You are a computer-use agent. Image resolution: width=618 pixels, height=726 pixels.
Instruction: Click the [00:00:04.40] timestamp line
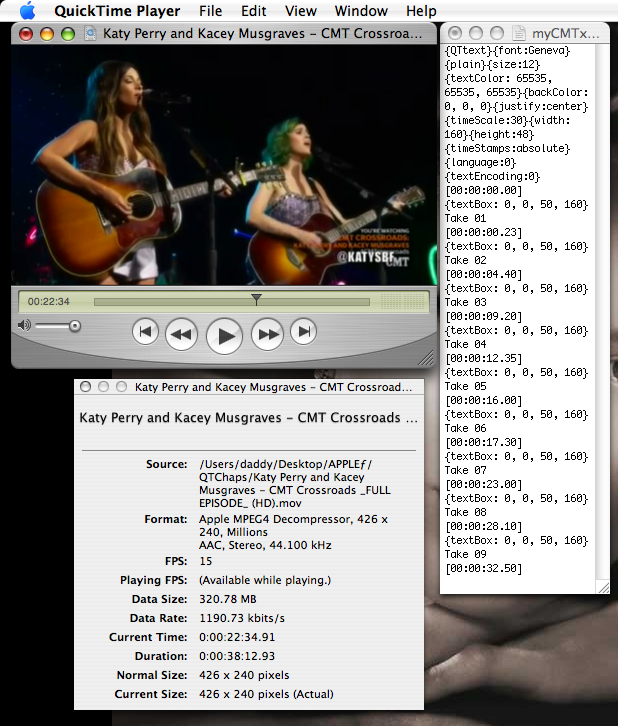(483, 274)
